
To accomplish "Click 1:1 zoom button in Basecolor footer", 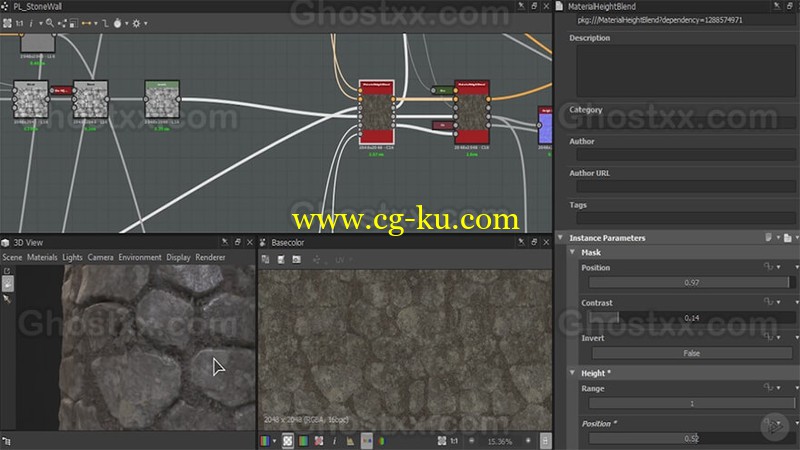I will click(x=454, y=441).
